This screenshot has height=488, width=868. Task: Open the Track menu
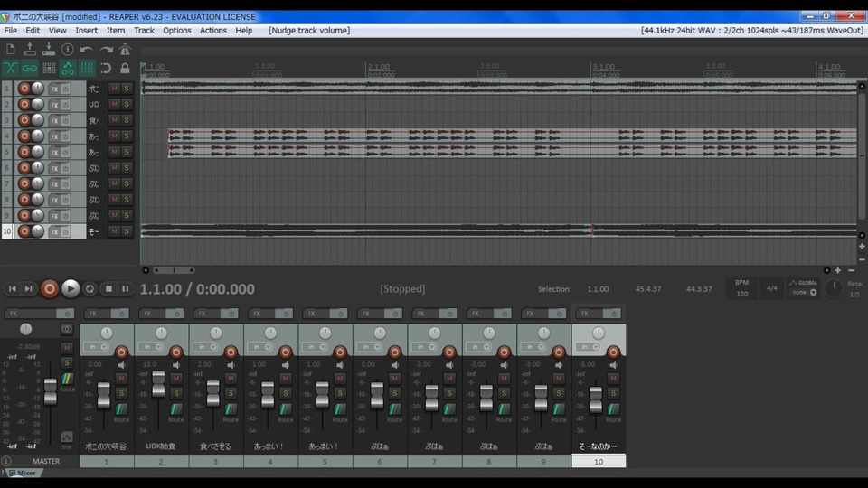tap(144, 31)
